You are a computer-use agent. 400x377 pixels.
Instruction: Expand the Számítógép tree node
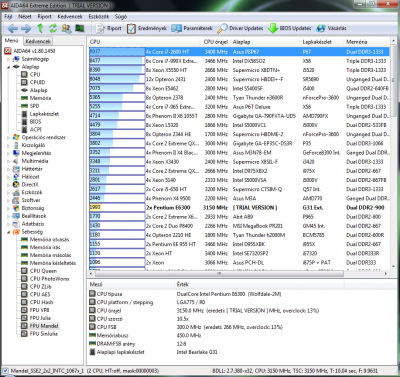click(9, 59)
